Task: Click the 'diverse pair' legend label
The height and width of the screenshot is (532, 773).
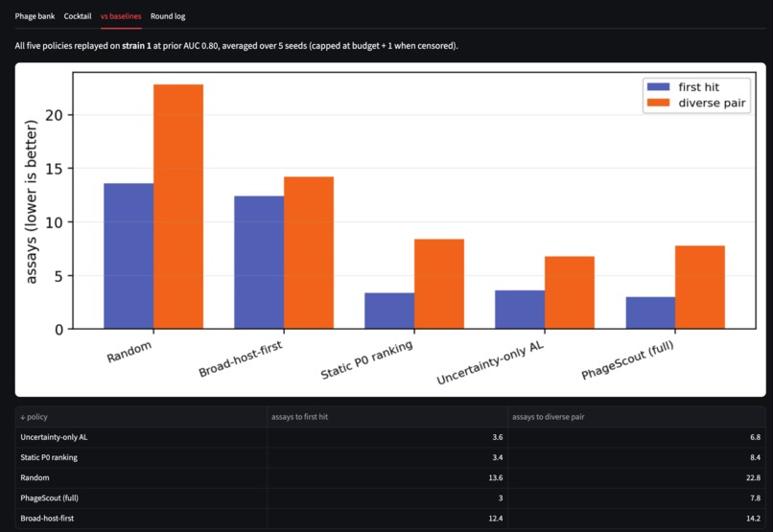Action: [x=712, y=103]
